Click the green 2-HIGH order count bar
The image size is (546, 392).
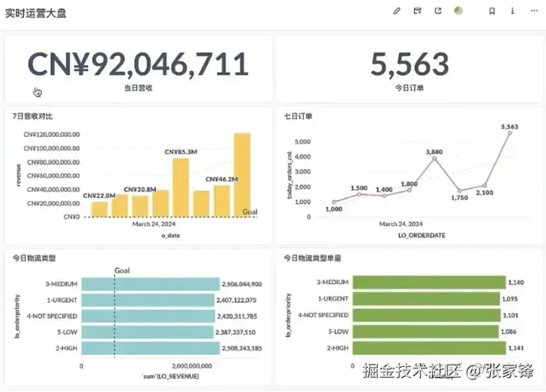coord(429,348)
